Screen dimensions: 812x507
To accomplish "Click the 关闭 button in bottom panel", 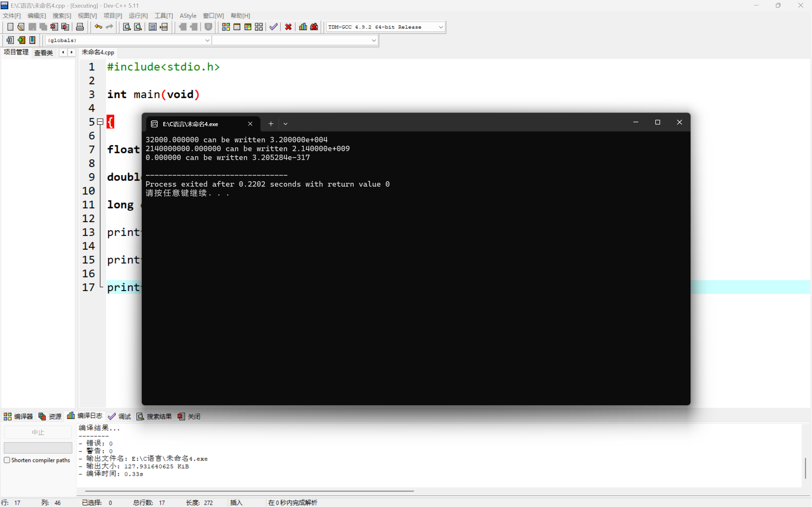I will [189, 416].
